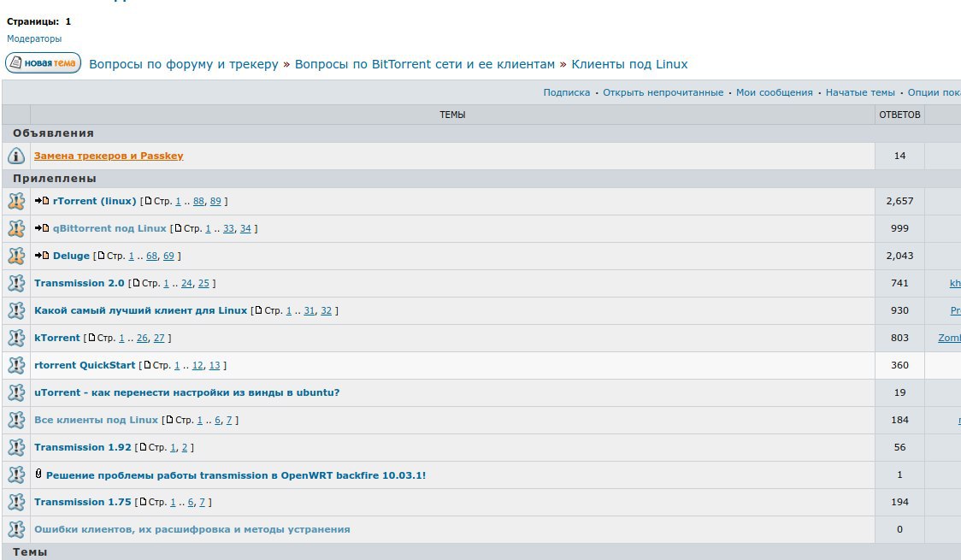
Task: Click sticky icon for Transmission 2.0 row
Action: [x=16, y=283]
